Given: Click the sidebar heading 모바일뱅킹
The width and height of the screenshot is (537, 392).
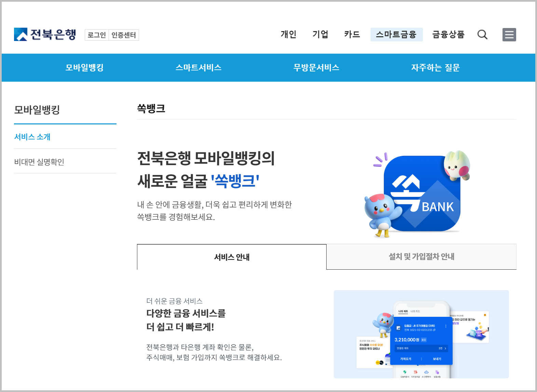Looking at the screenshot, I should 37,110.
